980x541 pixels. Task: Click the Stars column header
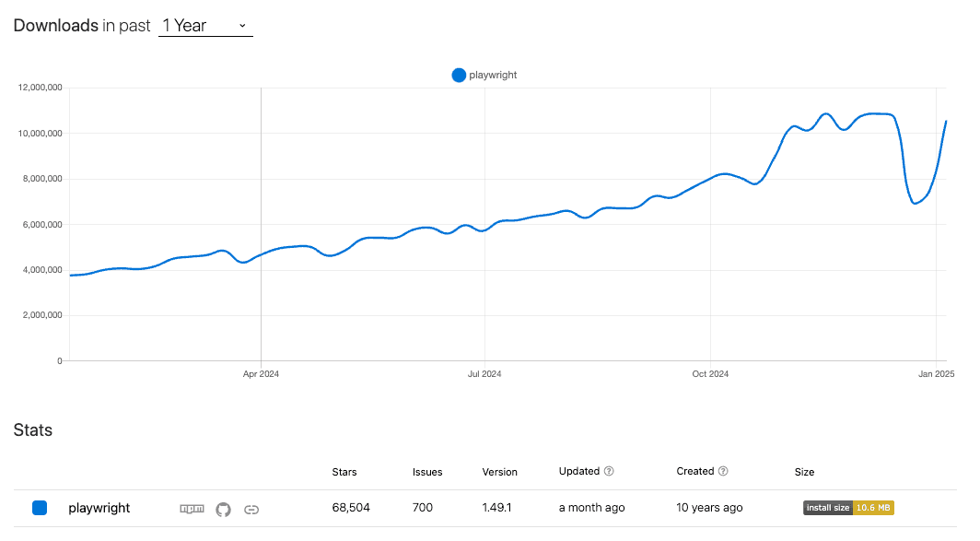click(x=344, y=471)
